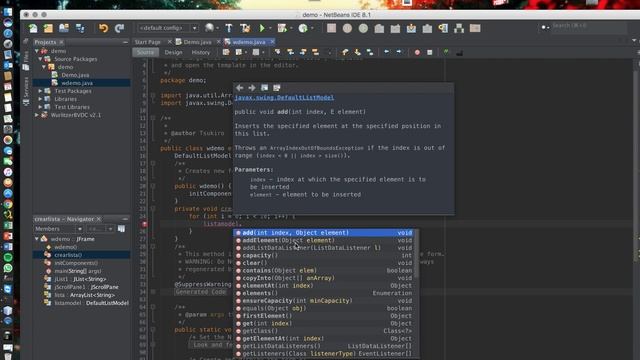Switch to the Demo.java editor tab
The height and width of the screenshot is (360, 640).
coord(197,42)
